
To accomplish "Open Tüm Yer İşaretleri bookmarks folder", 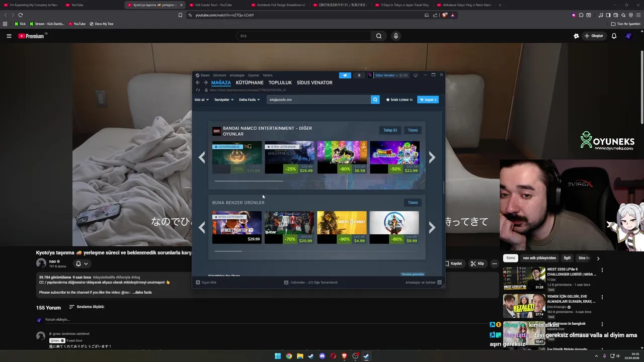I will pos(625,24).
